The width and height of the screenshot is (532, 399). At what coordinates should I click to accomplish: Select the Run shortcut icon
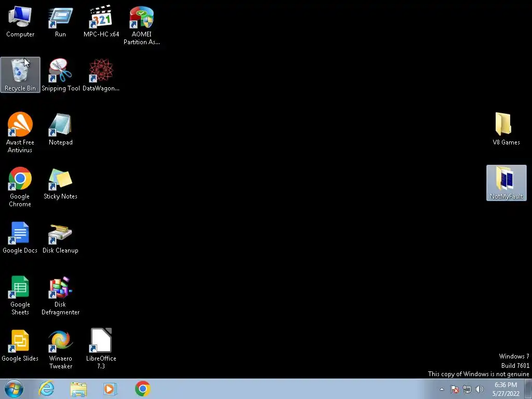tap(60, 21)
